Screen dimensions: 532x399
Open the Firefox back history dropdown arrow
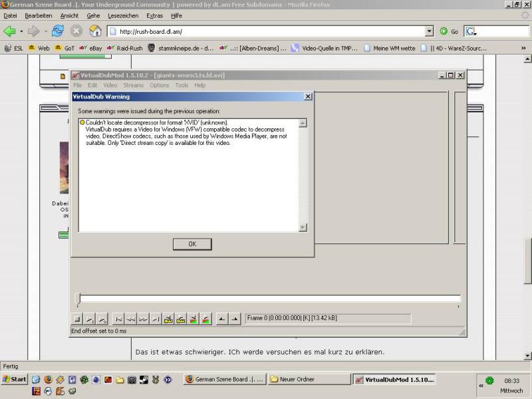pos(21,31)
